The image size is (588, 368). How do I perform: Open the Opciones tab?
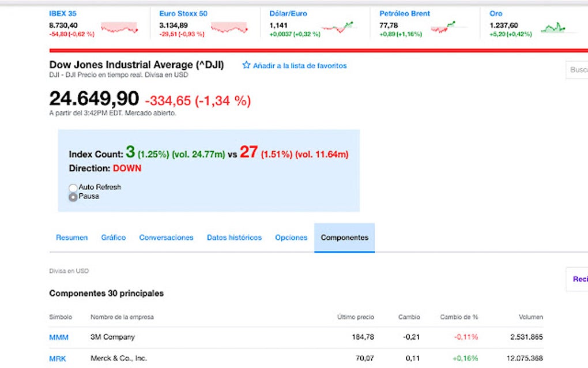tap(291, 237)
